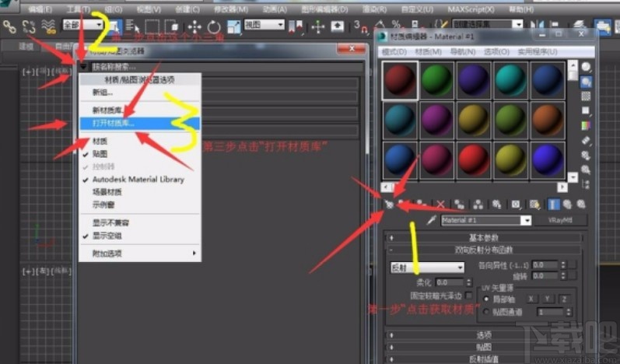Click the Make Material Copy icon
This screenshot has width=620, height=364.
coord(459,205)
